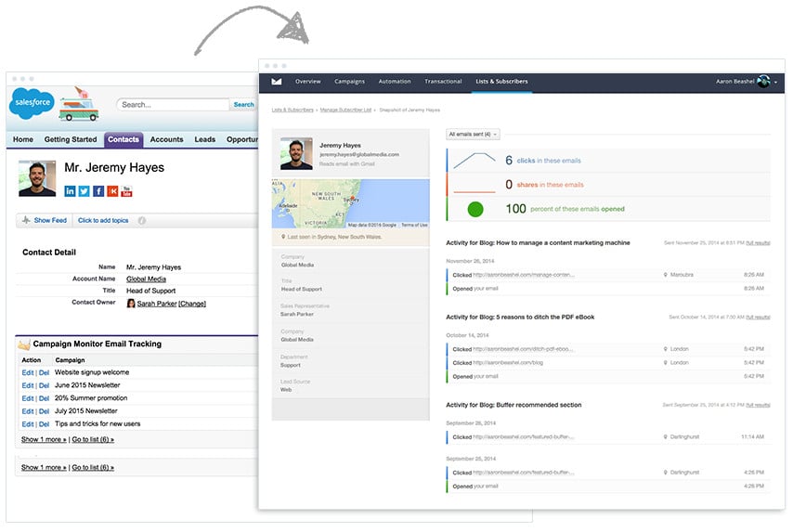This screenshot has width=793, height=532.
Task: Select the Automation menu item
Action: pos(395,82)
